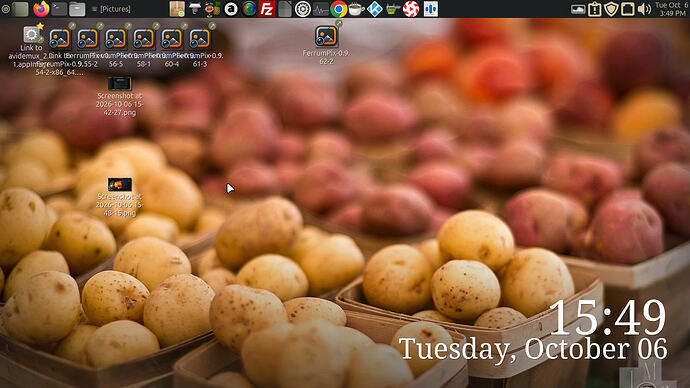Open the gear with play symbol launcher
The width and height of the screenshot is (690, 388).
(303, 9)
